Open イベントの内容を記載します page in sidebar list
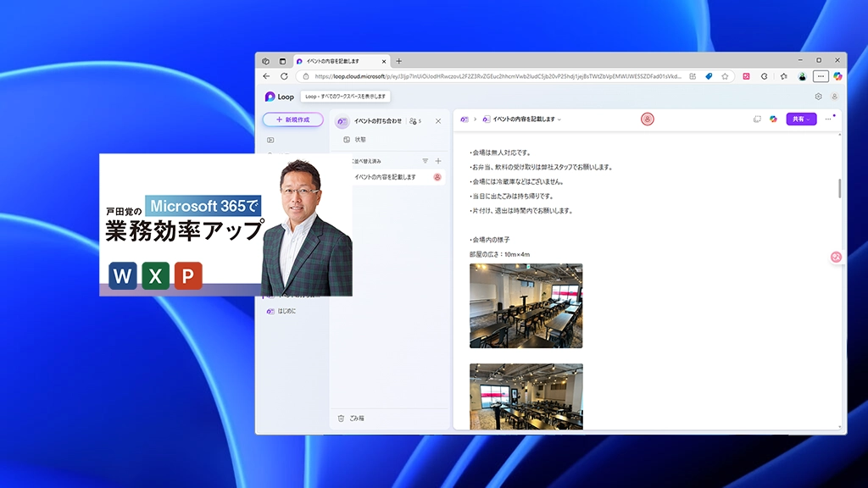The height and width of the screenshot is (488, 868). pos(386,177)
